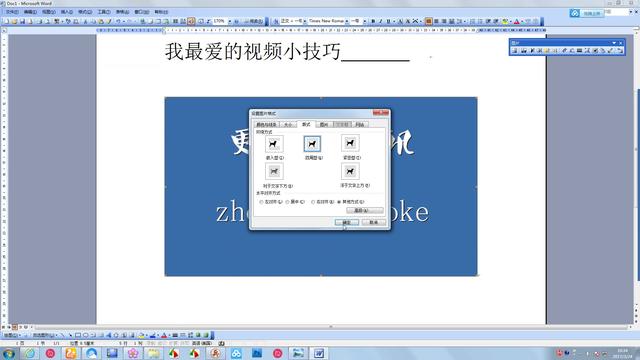
Task: Apply Underline formatting in formatting toolbar
Action: [x=389, y=21]
